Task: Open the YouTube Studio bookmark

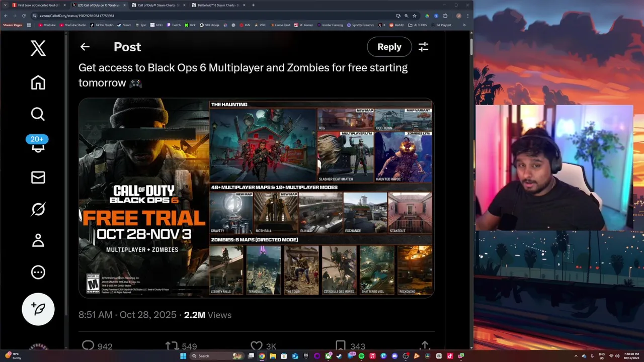Action: pyautogui.click(x=73, y=25)
